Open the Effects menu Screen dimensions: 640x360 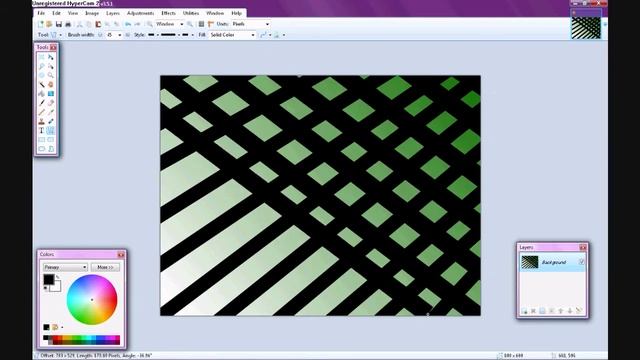(168, 13)
